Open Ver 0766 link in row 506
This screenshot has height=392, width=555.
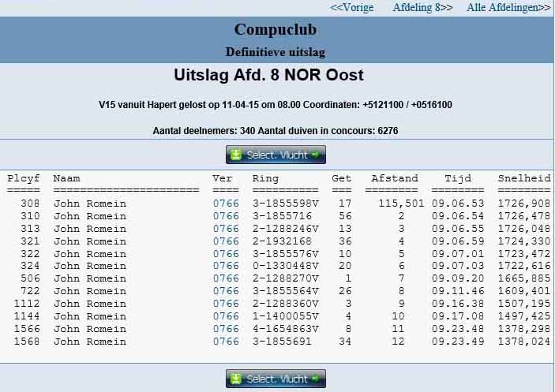pyautogui.click(x=226, y=278)
